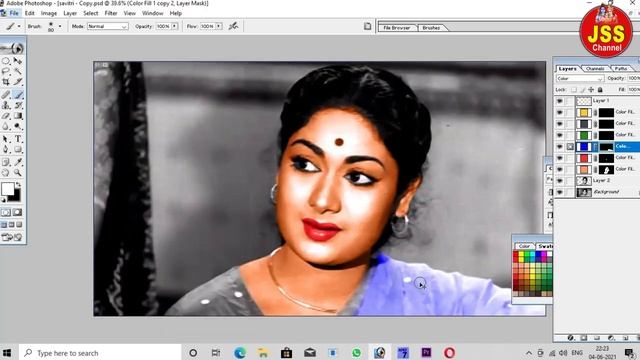640x360 pixels.
Task: Hide the blue Color Fill layer
Action: point(560,147)
